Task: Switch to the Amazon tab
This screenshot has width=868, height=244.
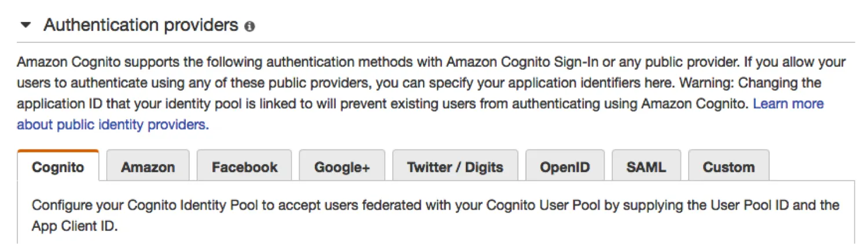Action: [x=148, y=167]
